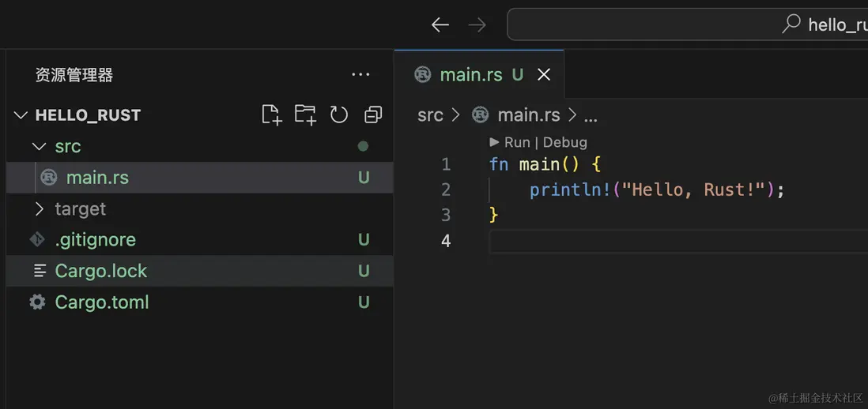The width and height of the screenshot is (868, 409).
Task: Go back using the left arrow
Action: [x=440, y=25]
